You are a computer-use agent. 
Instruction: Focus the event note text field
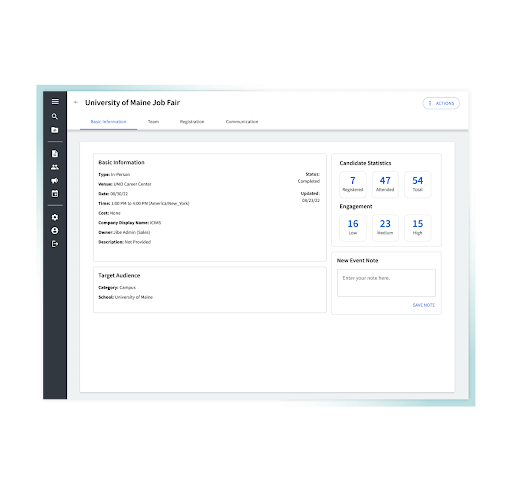386,283
